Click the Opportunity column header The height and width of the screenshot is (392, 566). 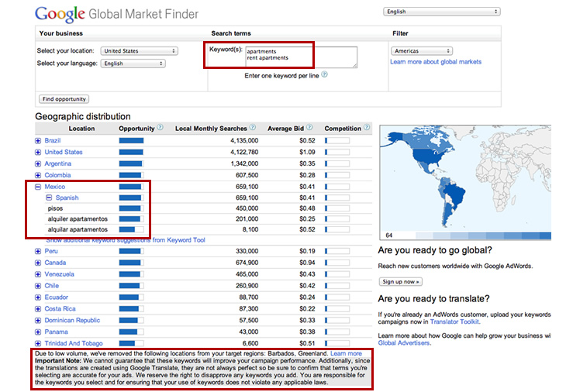[136, 129]
